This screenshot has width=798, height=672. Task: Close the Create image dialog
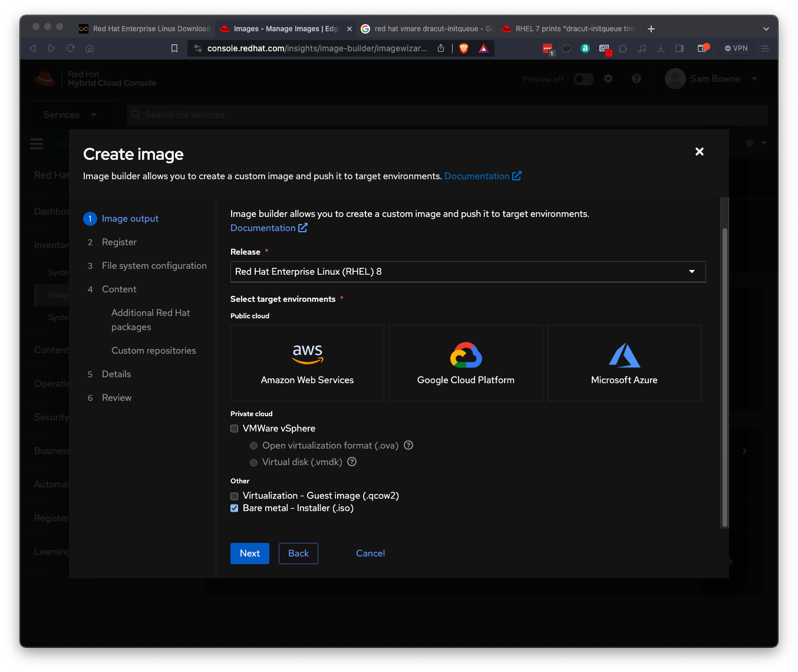click(x=700, y=151)
